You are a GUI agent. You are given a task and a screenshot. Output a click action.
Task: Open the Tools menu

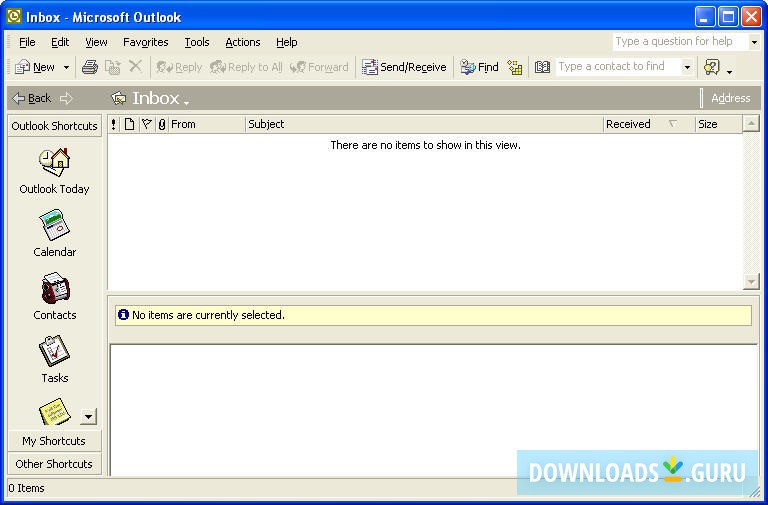click(197, 42)
